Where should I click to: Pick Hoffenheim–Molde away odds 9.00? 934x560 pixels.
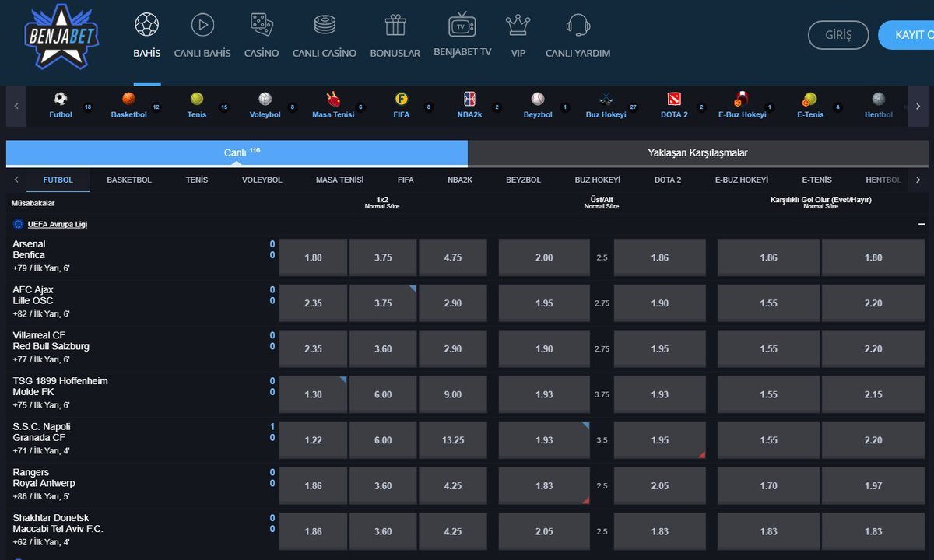click(453, 394)
